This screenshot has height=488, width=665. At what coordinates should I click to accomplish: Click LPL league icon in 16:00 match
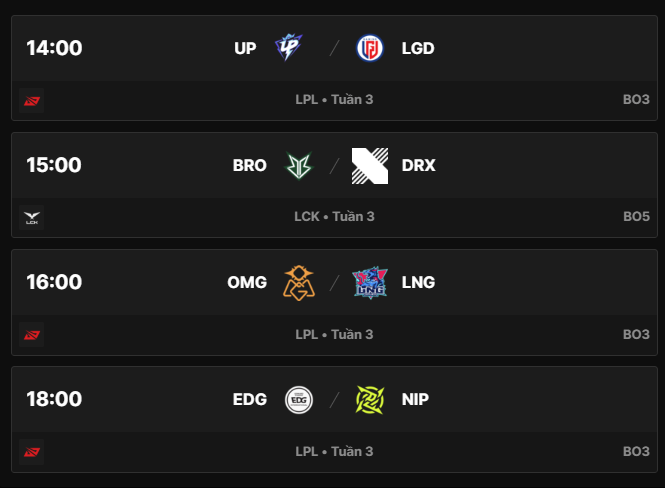point(31,334)
